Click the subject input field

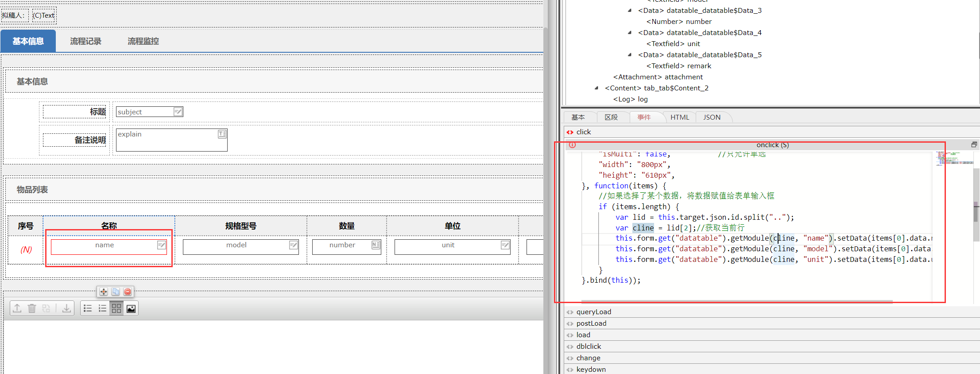click(145, 112)
